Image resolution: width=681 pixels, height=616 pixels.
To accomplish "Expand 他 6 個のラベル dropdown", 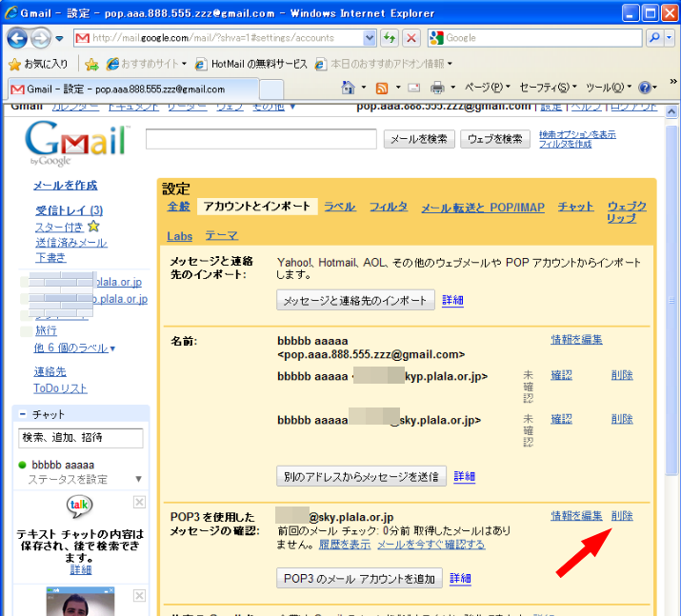I will point(74,348).
